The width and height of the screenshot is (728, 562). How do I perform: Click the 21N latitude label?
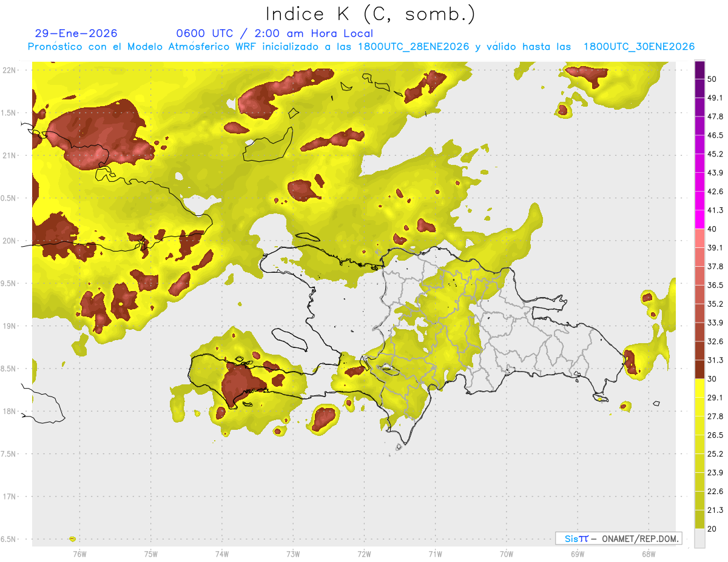pos(10,155)
